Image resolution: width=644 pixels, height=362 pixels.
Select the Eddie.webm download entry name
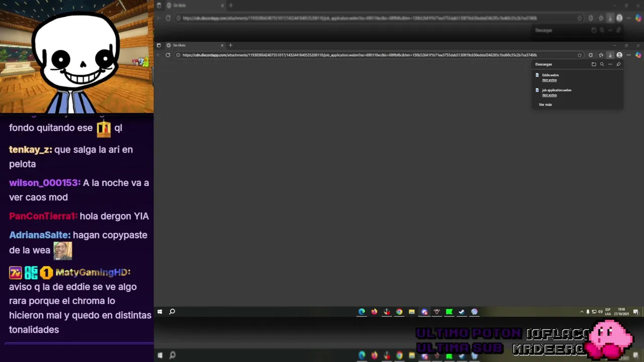tap(550, 75)
